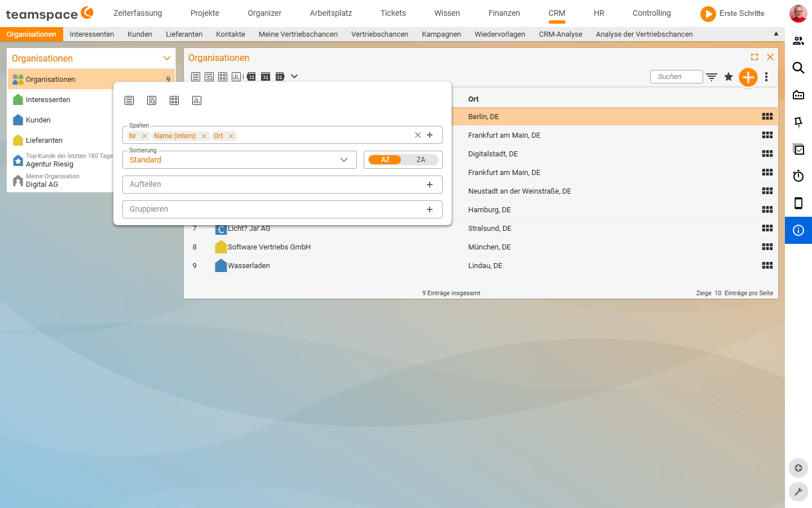This screenshot has height=508, width=812.
Task: Select list view icon in Organisationen toolbar
Action: click(x=196, y=77)
